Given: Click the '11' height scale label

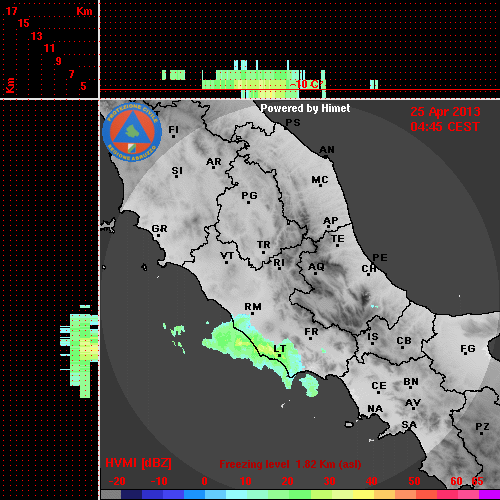Looking at the screenshot, I should [49, 48].
